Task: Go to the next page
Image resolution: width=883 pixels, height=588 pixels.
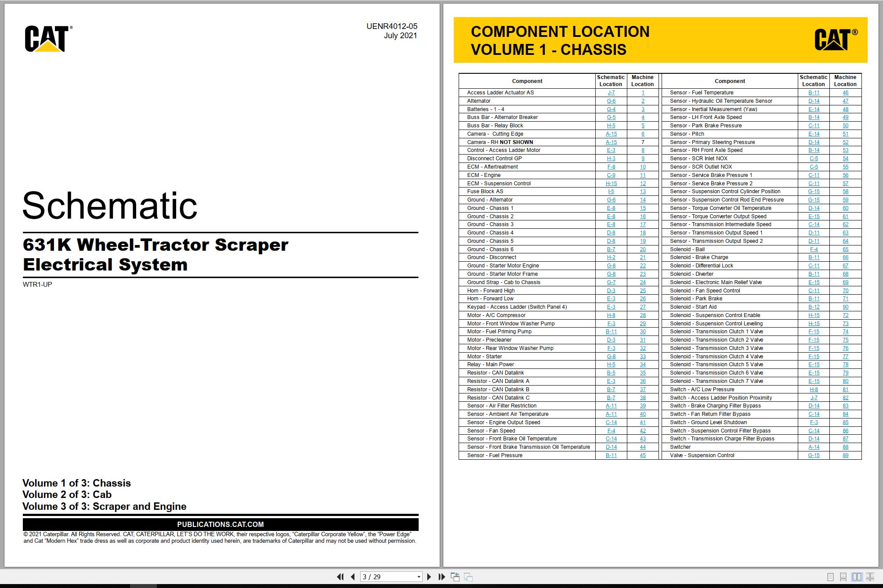Action: [429, 577]
